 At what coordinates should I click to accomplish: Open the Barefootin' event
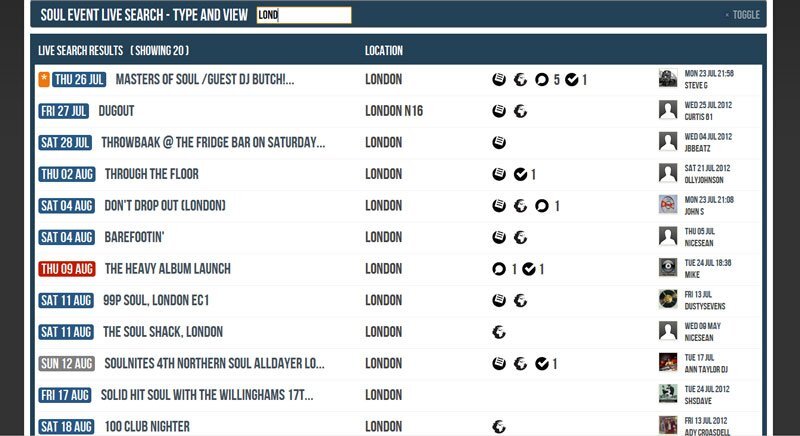pyautogui.click(x=134, y=237)
